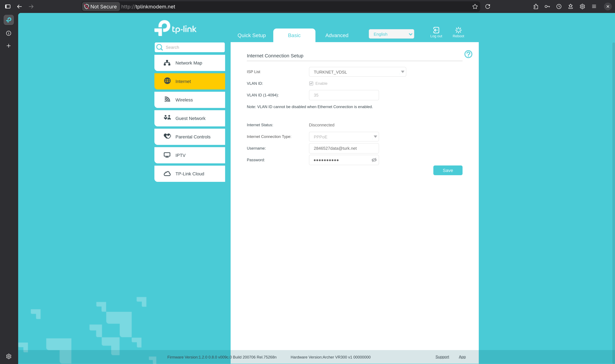Open Network Map from the sidebar

coord(190,63)
